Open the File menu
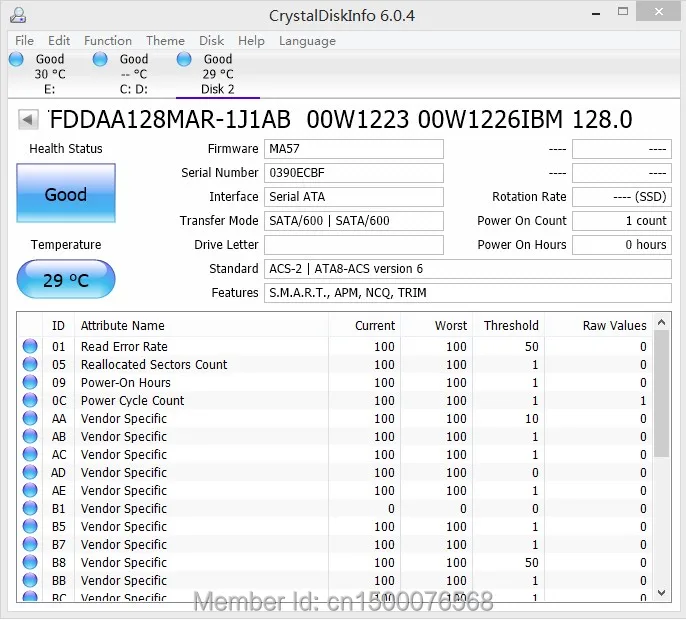 click(24, 41)
